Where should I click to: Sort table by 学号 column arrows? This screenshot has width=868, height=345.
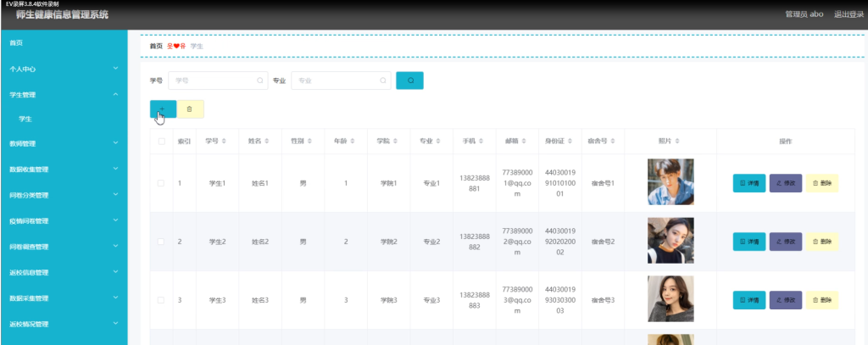tap(224, 142)
